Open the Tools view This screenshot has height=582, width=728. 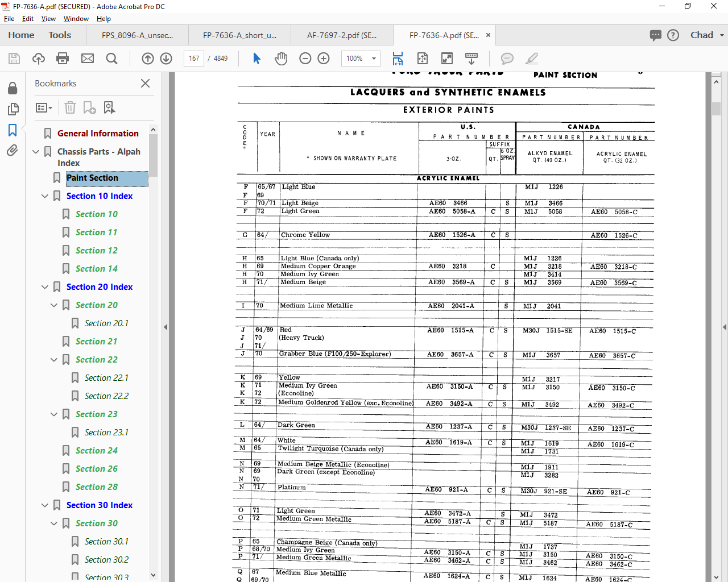coord(60,35)
